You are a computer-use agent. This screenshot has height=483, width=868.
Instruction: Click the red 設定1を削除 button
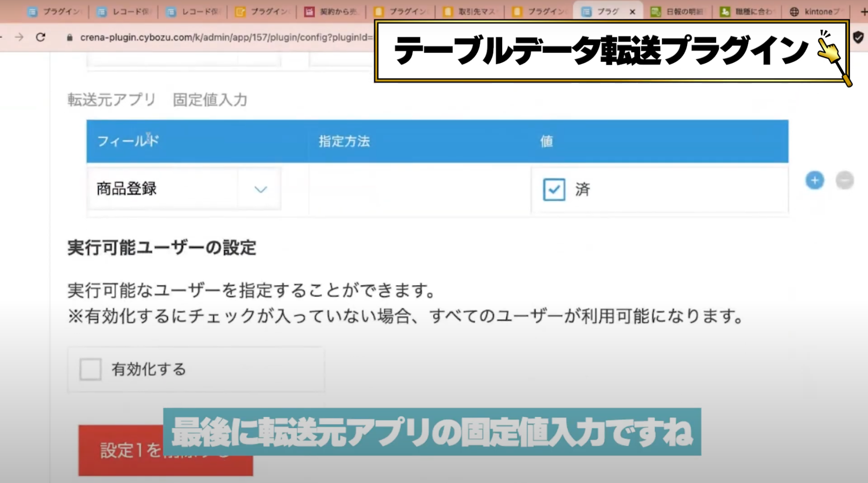click(x=166, y=450)
